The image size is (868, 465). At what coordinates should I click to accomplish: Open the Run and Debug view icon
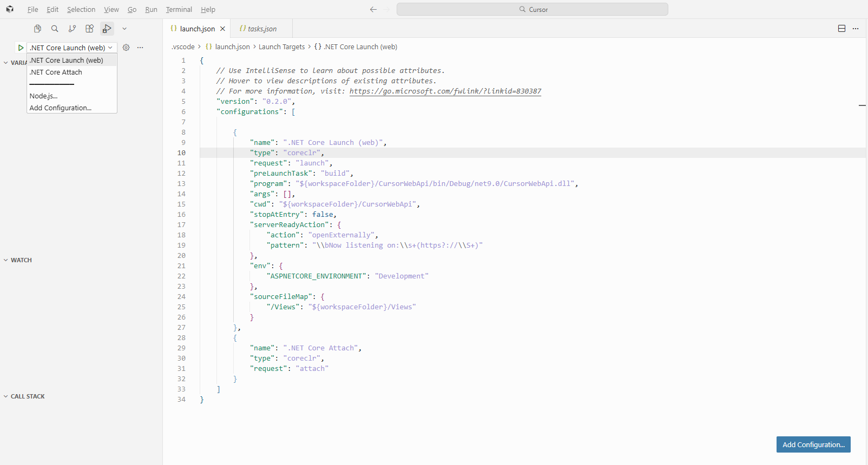tap(107, 29)
